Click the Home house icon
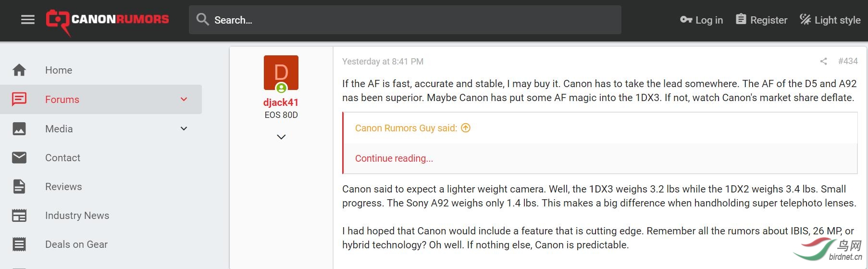Viewport: 868px width, 269px height. (19, 70)
